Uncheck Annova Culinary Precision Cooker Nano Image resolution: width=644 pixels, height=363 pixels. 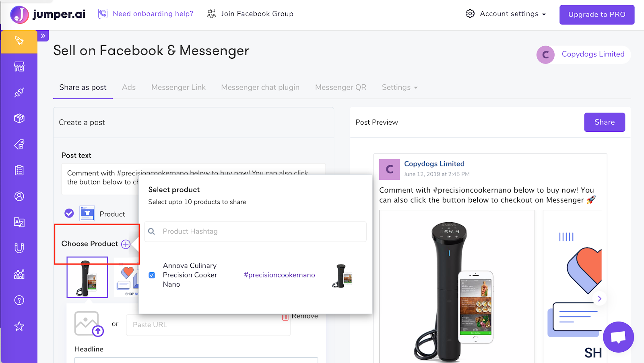tap(152, 275)
